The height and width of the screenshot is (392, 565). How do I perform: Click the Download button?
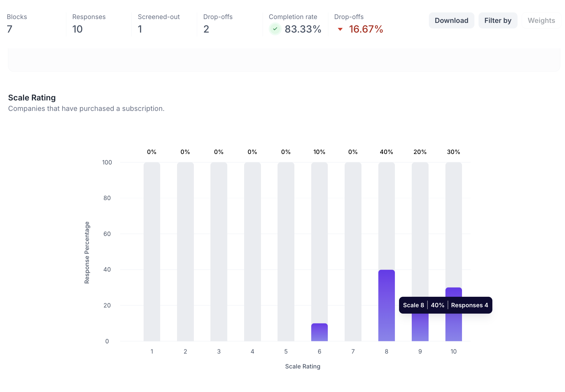pyautogui.click(x=451, y=20)
